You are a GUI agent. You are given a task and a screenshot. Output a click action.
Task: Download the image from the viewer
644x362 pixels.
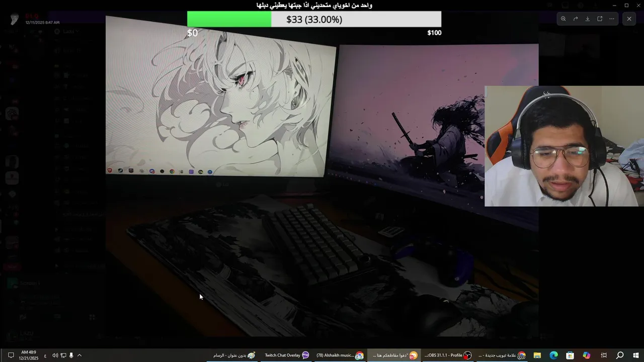588,19
